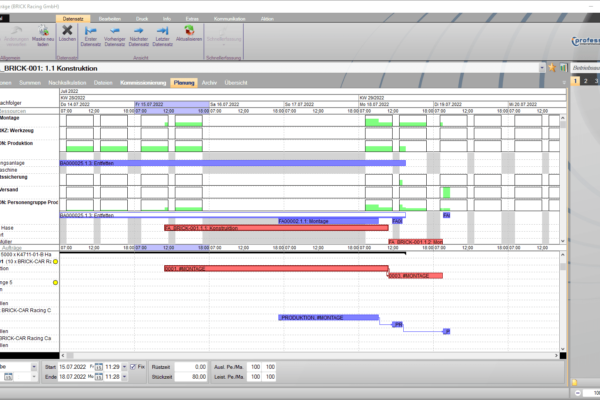Click the gold star favorites icon
600x400 pixels.
(552, 68)
